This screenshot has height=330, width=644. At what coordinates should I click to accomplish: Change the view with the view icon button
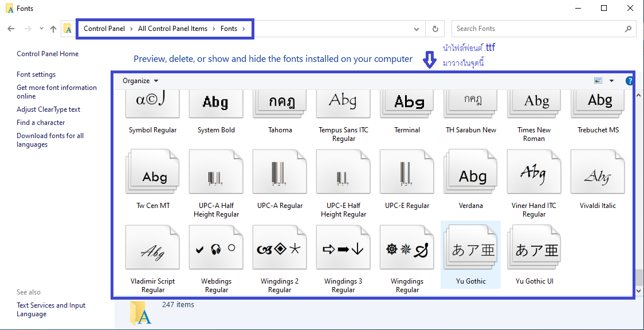click(x=598, y=81)
